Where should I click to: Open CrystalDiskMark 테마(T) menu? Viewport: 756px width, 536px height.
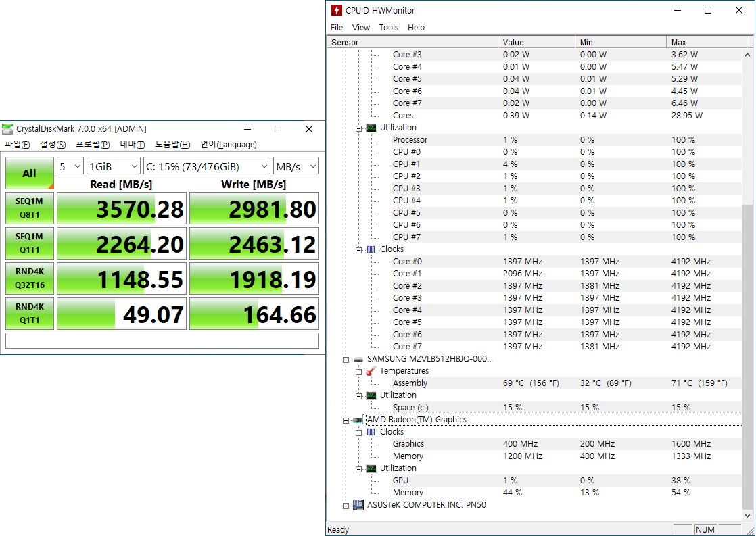133,144
